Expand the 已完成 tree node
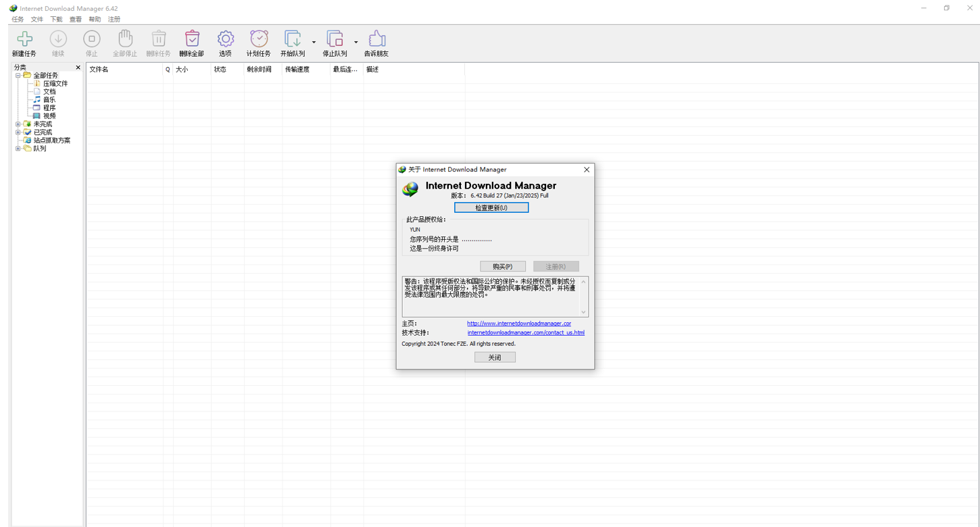This screenshot has height=527, width=980. tap(18, 132)
